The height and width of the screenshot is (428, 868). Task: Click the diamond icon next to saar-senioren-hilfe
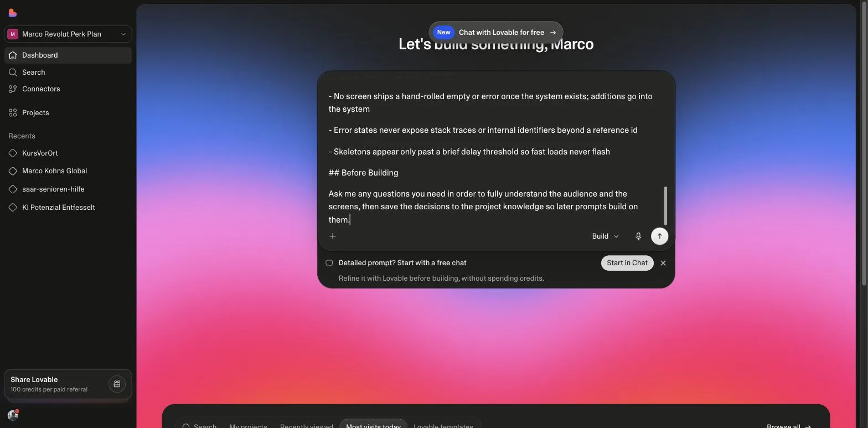click(x=13, y=189)
